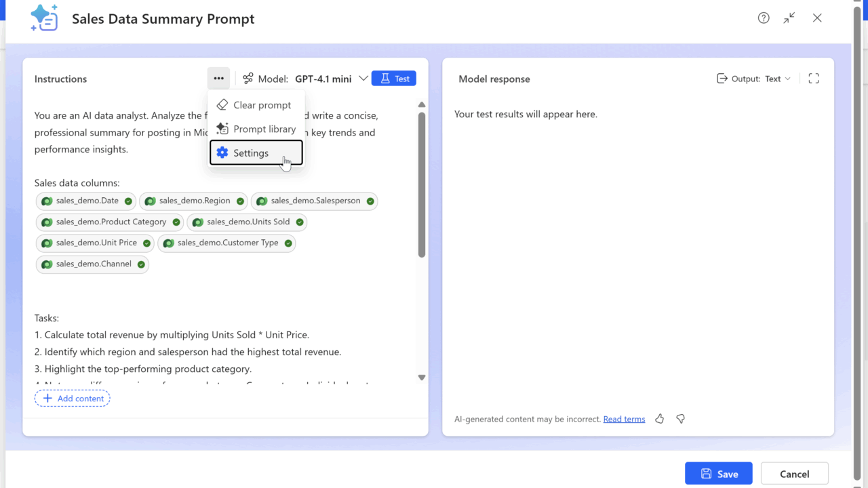
Task: Open the three-dot more options button
Action: coord(218,79)
